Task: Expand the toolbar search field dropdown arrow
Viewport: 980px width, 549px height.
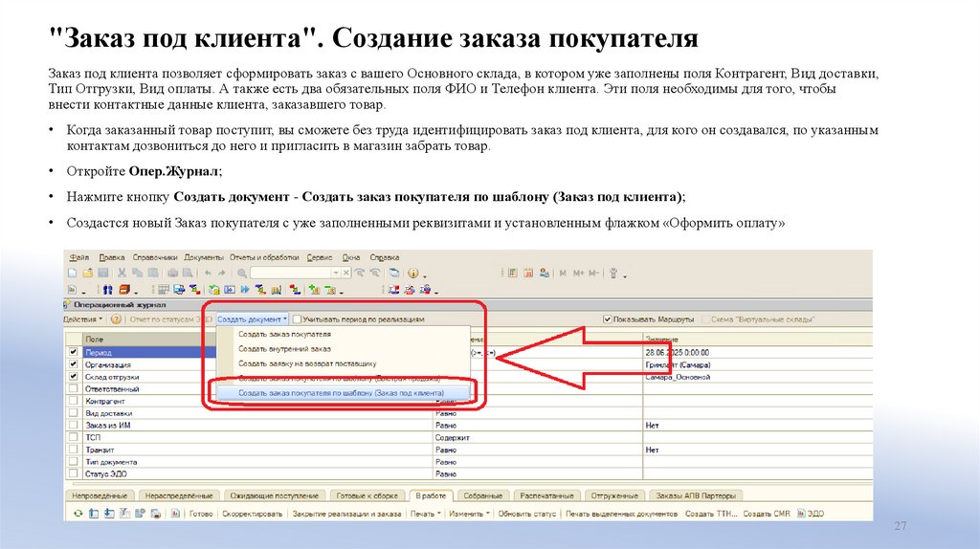Action: [x=336, y=273]
